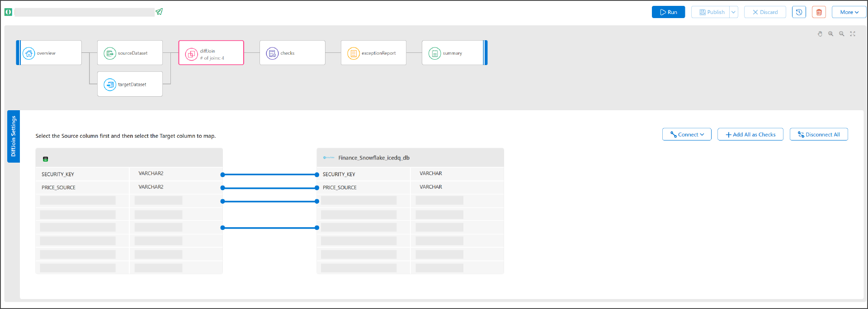Select source SECURITY_KEY column row
The width and height of the screenshot is (868, 309).
pyautogui.click(x=82, y=174)
